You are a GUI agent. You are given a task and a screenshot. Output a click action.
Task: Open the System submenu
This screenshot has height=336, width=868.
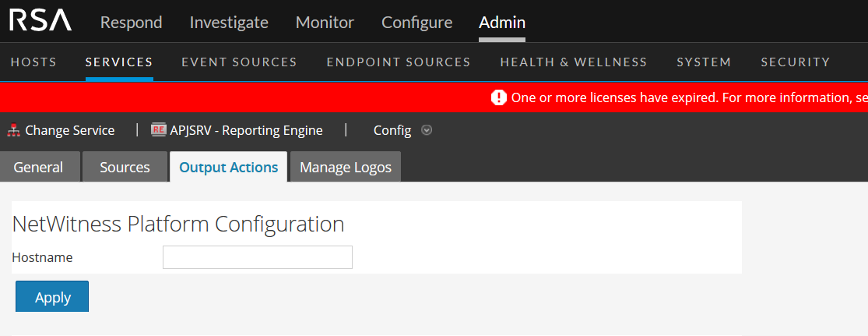click(705, 62)
